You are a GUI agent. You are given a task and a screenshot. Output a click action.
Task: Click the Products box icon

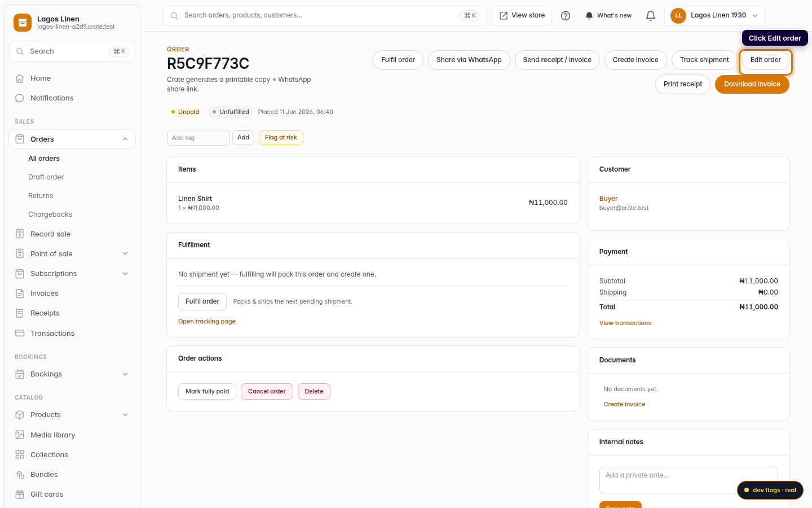[20, 415]
